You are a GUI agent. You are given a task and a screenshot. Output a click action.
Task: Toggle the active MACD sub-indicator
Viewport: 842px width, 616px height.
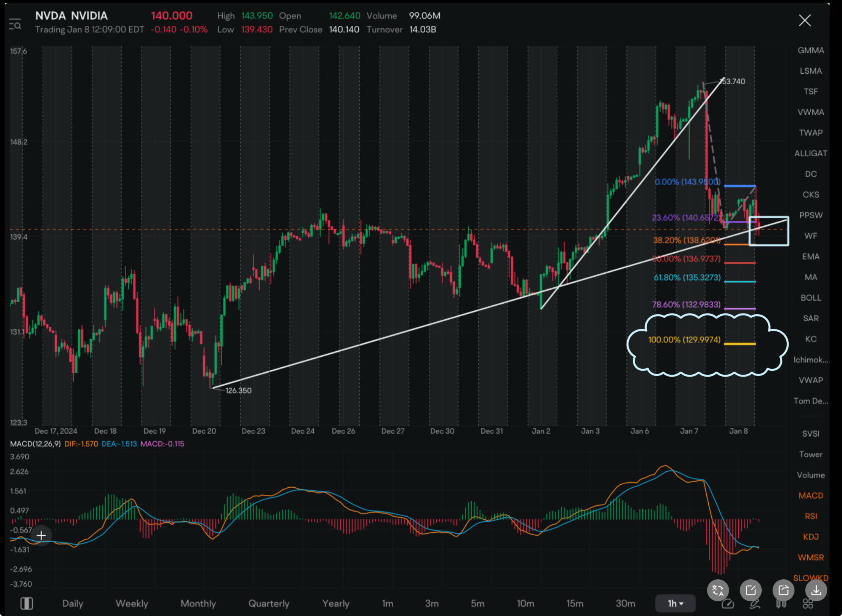point(811,496)
